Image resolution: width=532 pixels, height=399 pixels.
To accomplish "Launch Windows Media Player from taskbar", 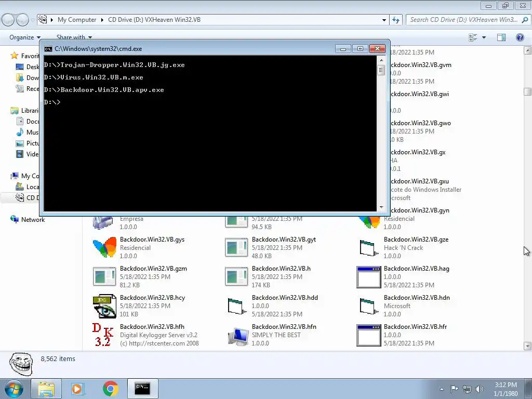I will pyautogui.click(x=77, y=389).
